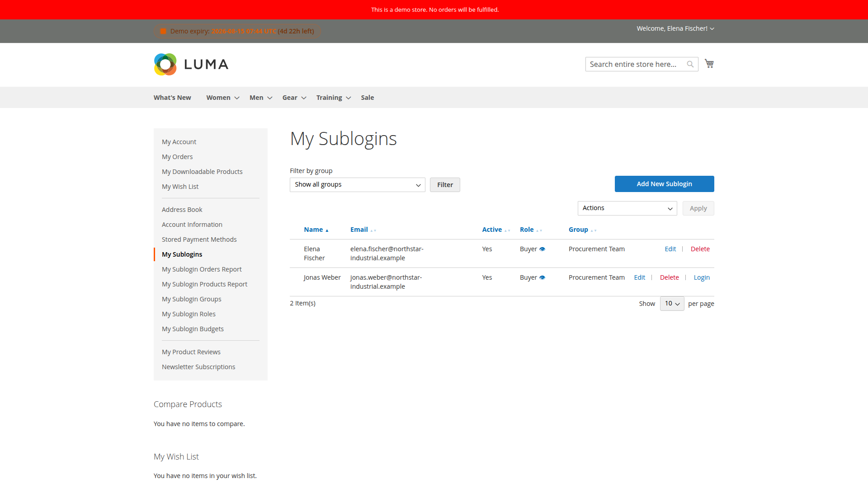
Task: Open My Sublogin Groups in sidebar
Action: coord(192,299)
